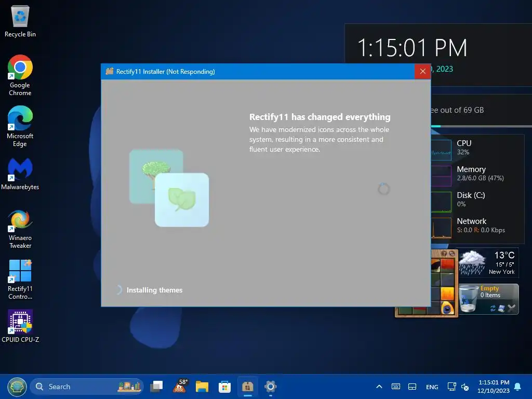Click the gray X on recycle bin gadget

click(512, 308)
